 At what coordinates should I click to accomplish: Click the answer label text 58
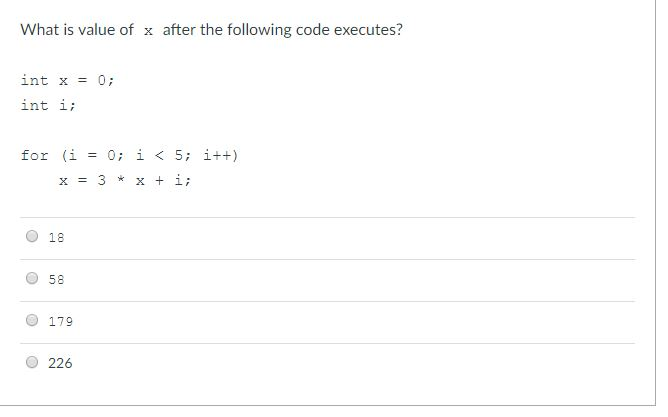point(56,279)
